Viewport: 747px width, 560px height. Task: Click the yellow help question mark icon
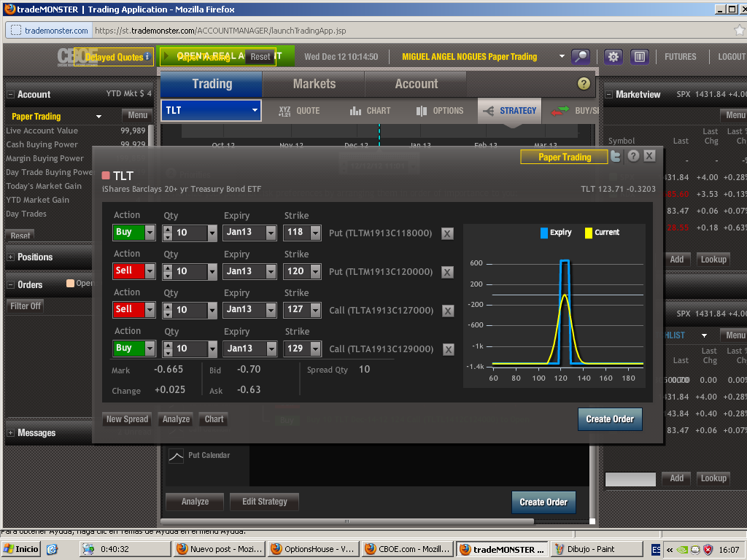click(584, 84)
